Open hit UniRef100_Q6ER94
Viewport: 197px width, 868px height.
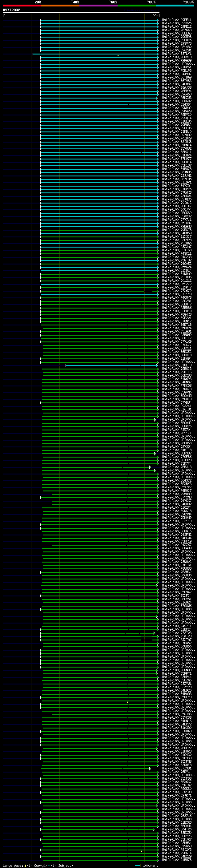176,91
